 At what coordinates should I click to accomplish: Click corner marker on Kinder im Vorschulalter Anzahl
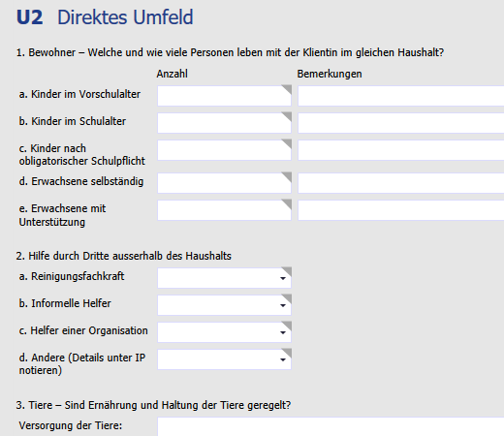point(288,88)
